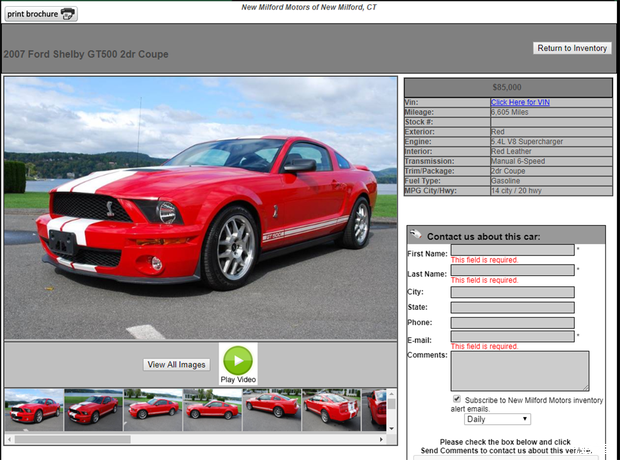Image resolution: width=620 pixels, height=460 pixels.
Task: Click the View All Images button
Action: 177,365
